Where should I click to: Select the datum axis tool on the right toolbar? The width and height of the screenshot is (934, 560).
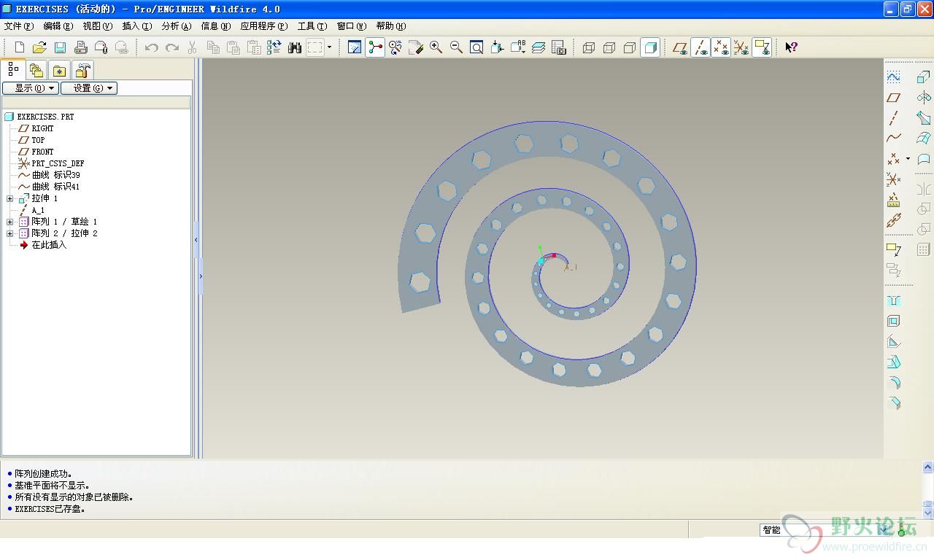(893, 117)
